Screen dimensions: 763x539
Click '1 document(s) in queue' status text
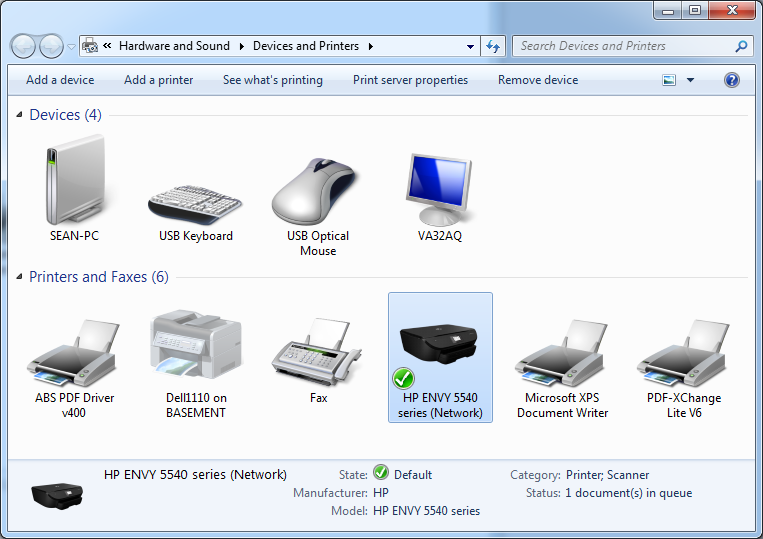coord(628,493)
